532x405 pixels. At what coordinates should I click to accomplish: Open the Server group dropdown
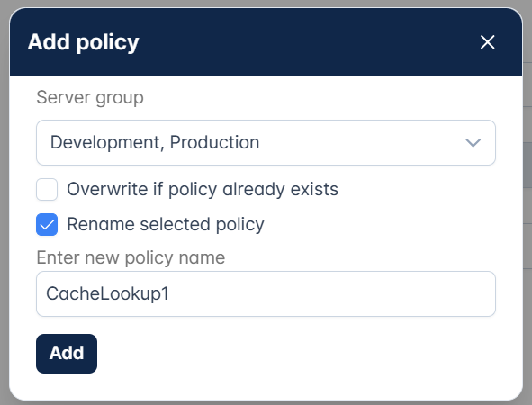[x=266, y=142]
